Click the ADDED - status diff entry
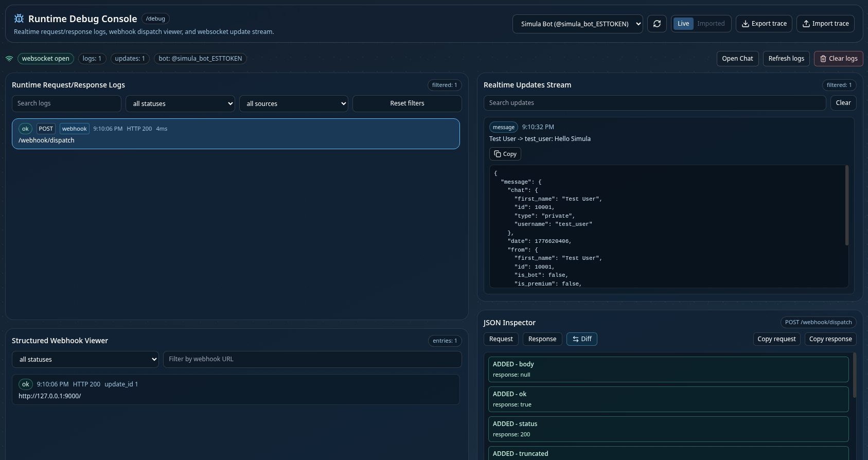This screenshot has height=460, width=868. tap(668, 429)
